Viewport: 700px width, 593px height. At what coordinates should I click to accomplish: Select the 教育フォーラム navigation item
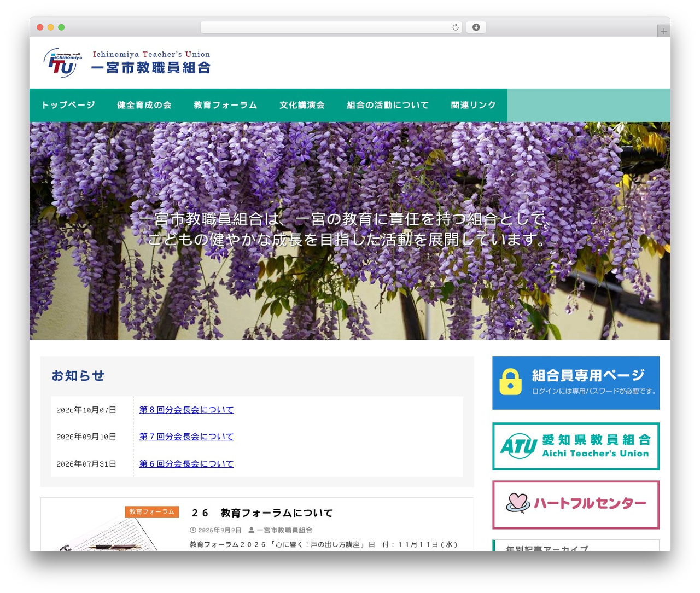click(225, 105)
